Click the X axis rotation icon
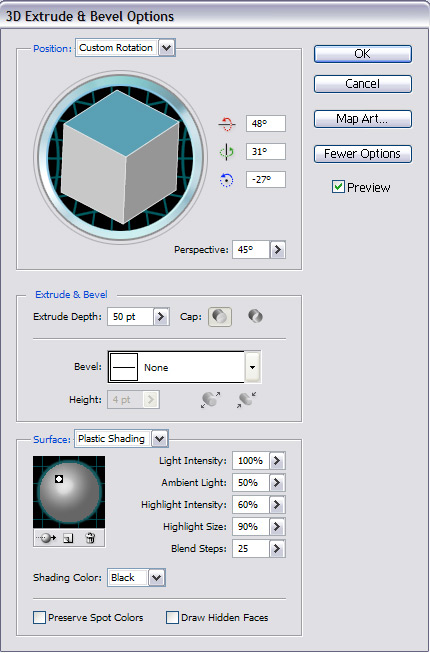The width and height of the screenshot is (430, 653). coord(226,124)
